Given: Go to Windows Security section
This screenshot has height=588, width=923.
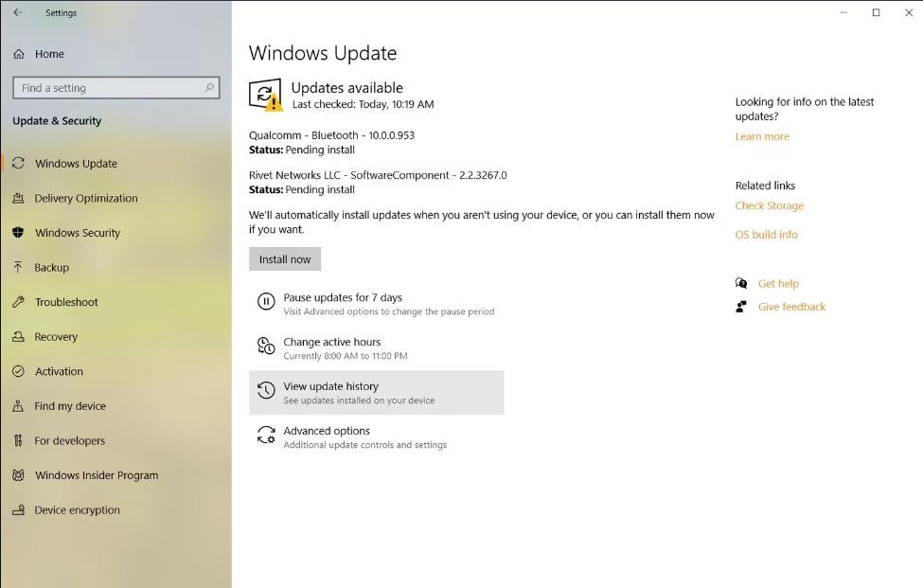Looking at the screenshot, I should point(77,233).
